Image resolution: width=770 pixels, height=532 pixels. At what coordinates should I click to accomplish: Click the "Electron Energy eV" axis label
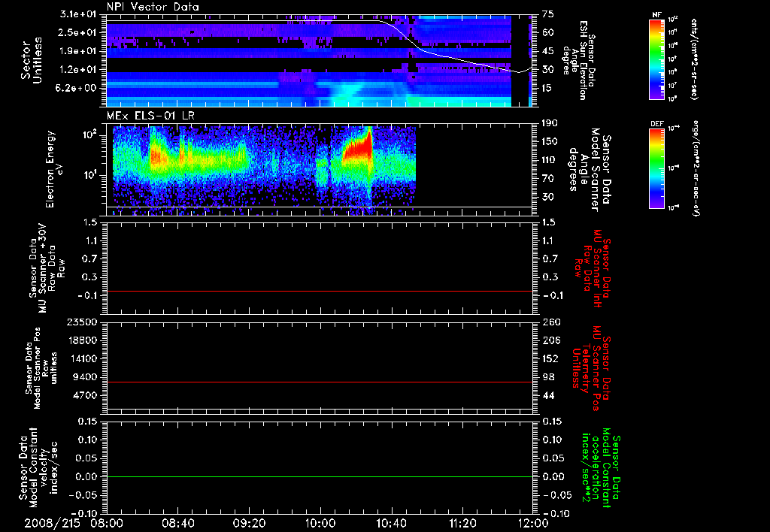(x=55, y=169)
